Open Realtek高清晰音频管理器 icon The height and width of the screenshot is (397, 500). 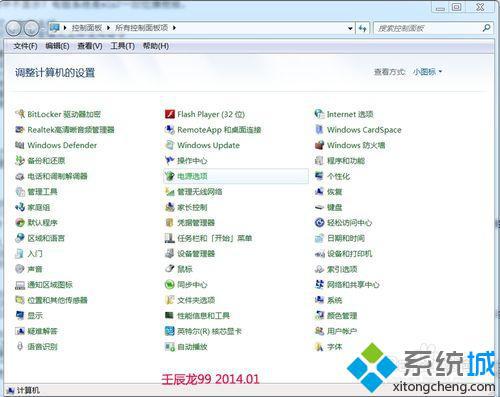[20, 130]
